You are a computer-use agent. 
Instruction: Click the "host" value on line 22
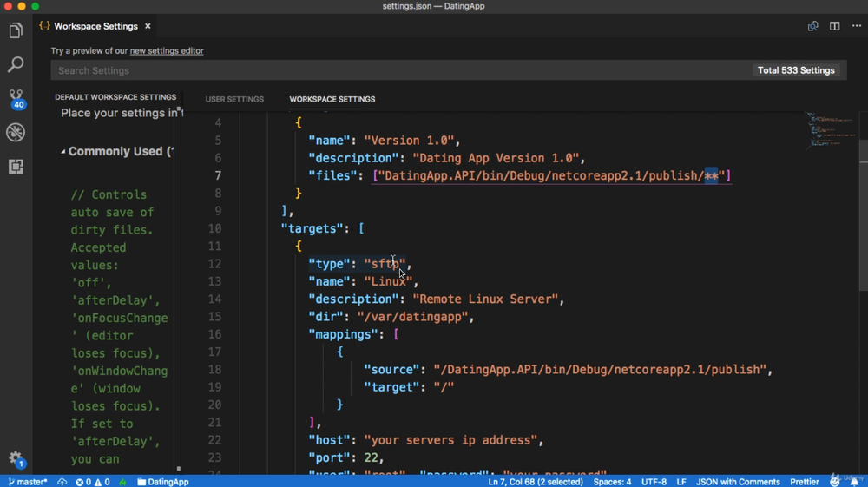(450, 440)
